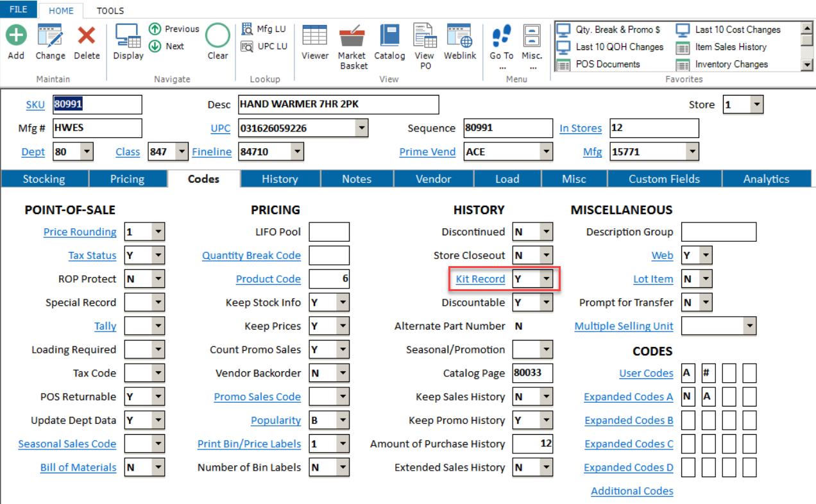
Task: Click the Desc input field
Action: point(339,105)
